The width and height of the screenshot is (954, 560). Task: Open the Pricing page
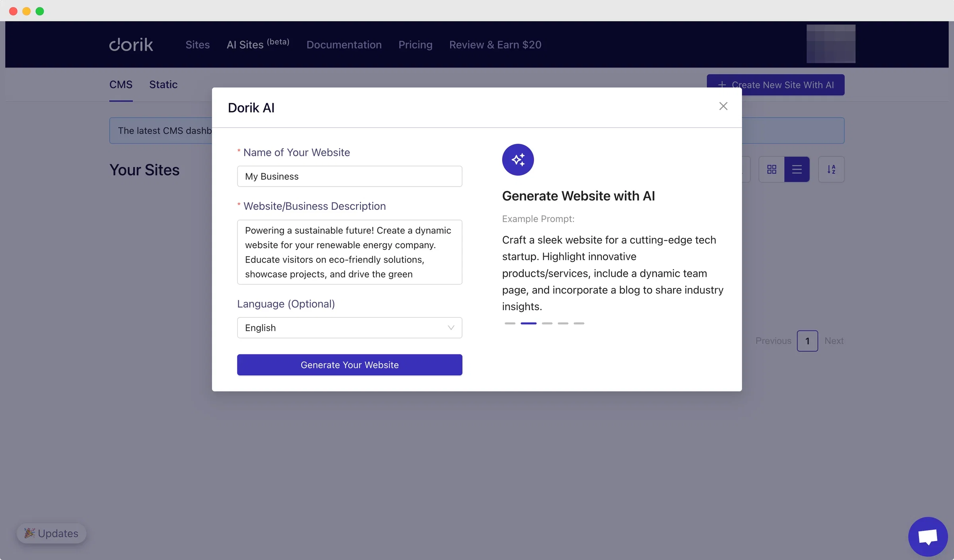pyautogui.click(x=415, y=45)
